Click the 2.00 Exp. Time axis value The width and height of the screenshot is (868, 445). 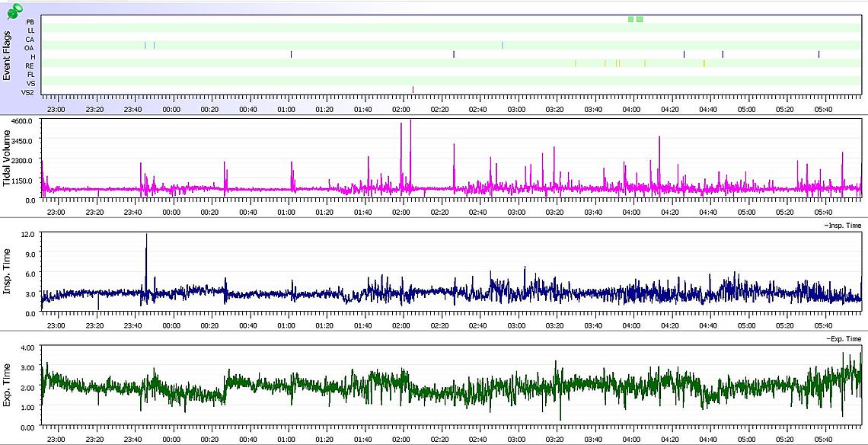[x=28, y=387]
